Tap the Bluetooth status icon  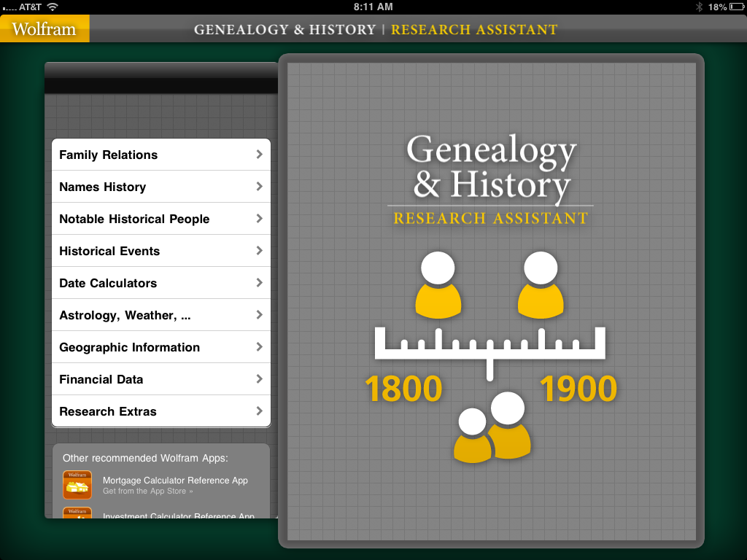(698, 7)
